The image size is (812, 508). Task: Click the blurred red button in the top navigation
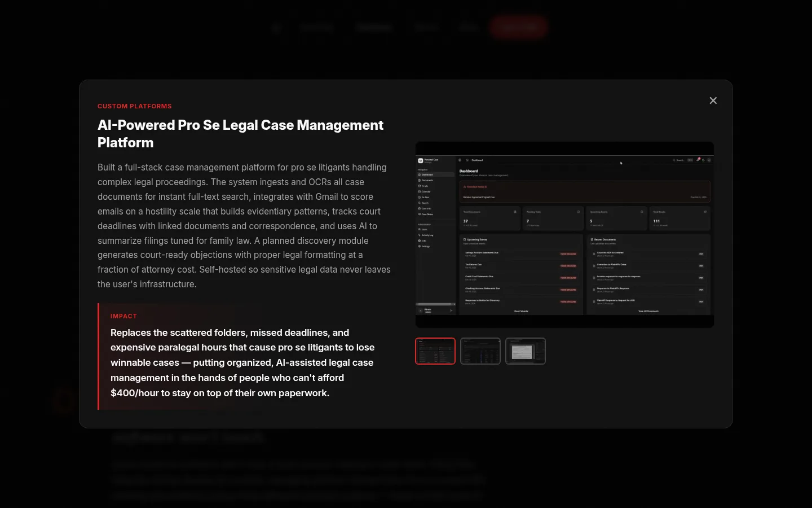[x=518, y=27]
